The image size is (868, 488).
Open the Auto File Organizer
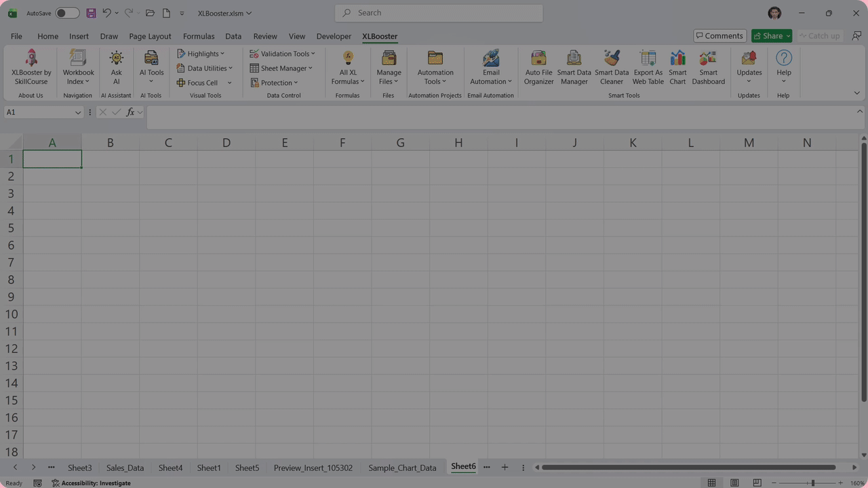pos(538,68)
